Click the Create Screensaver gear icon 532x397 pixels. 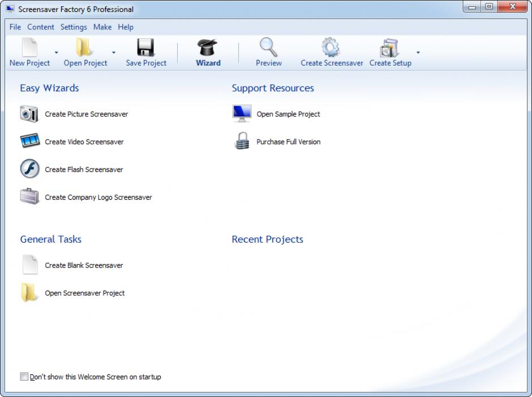pyautogui.click(x=331, y=47)
